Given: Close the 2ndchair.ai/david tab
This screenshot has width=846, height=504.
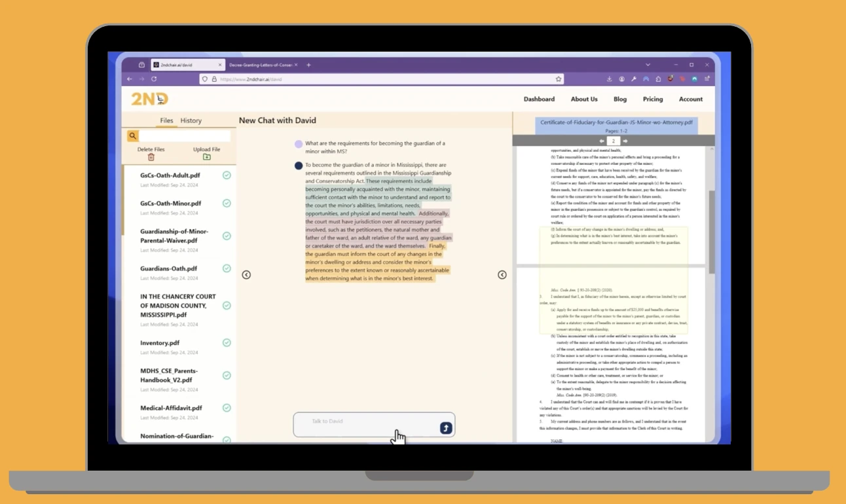Looking at the screenshot, I should [x=219, y=65].
